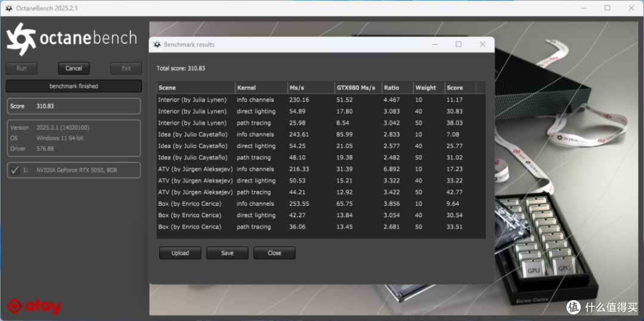Screen dimensions: 644x321
Task: Maximize the main OctaneBench window
Action: 608,8
